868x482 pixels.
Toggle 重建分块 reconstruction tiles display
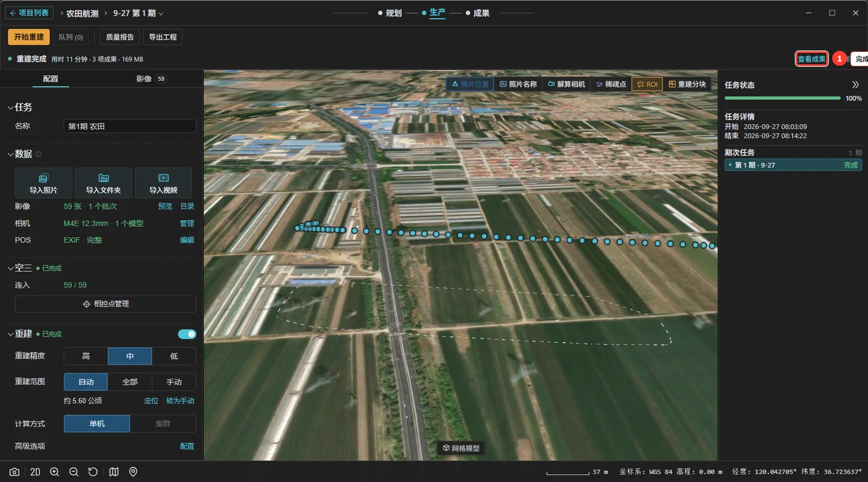[x=687, y=84]
